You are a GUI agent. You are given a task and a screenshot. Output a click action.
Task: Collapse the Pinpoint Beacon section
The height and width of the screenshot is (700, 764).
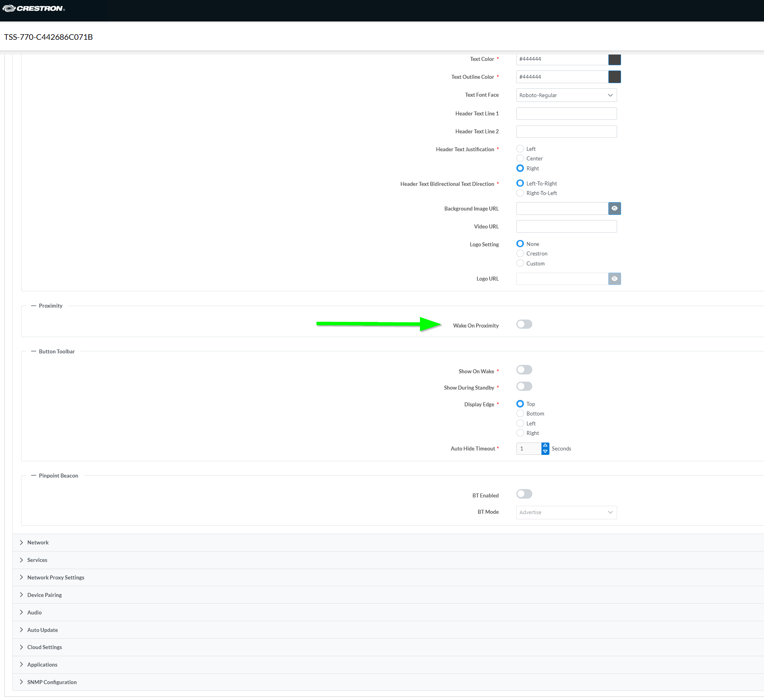[x=34, y=476]
